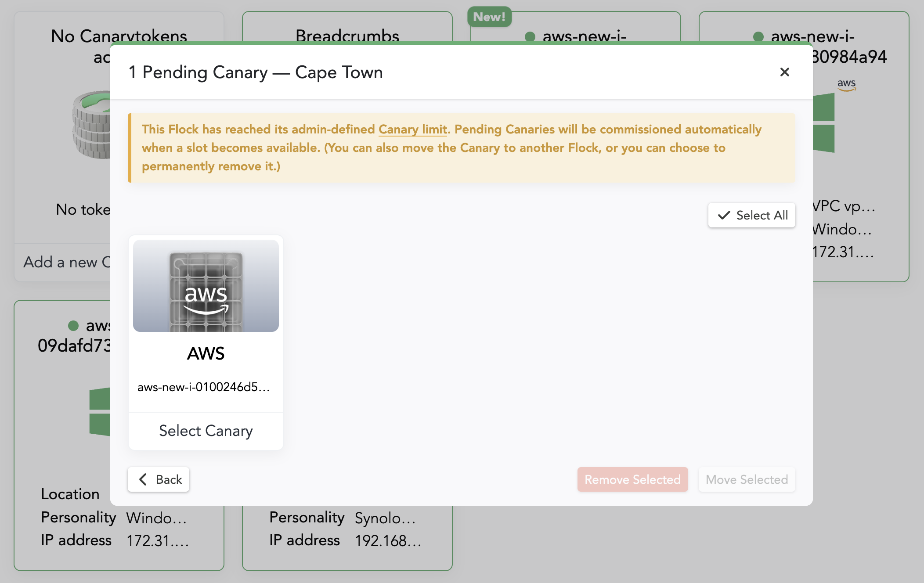Click the small aws logo icon
924x583 pixels.
pyautogui.click(x=846, y=84)
